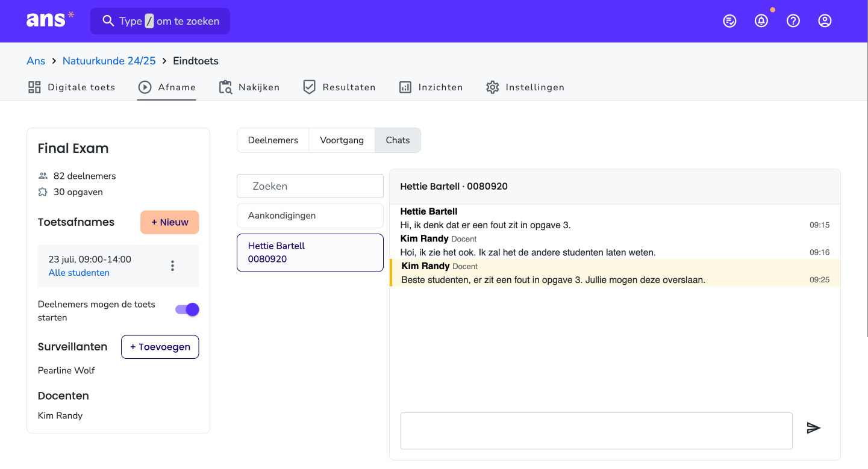Open the chat messages icon in header
The height and width of the screenshot is (469, 868).
[x=730, y=21]
